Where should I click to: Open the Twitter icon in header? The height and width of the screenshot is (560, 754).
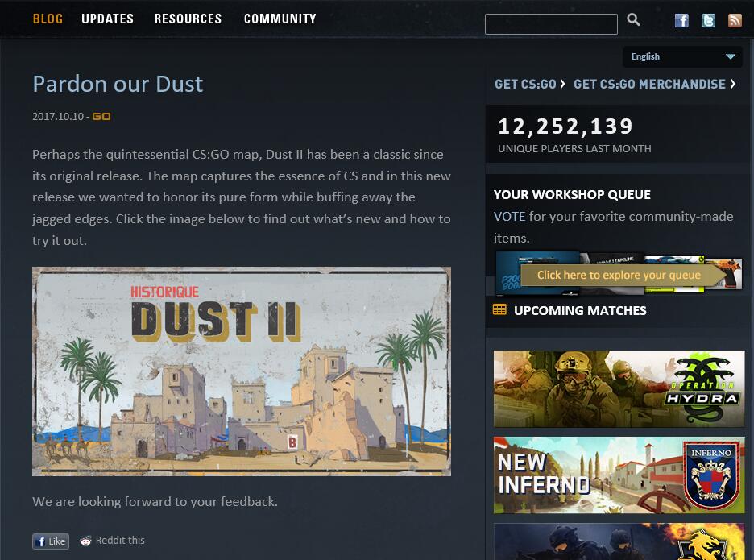point(708,21)
